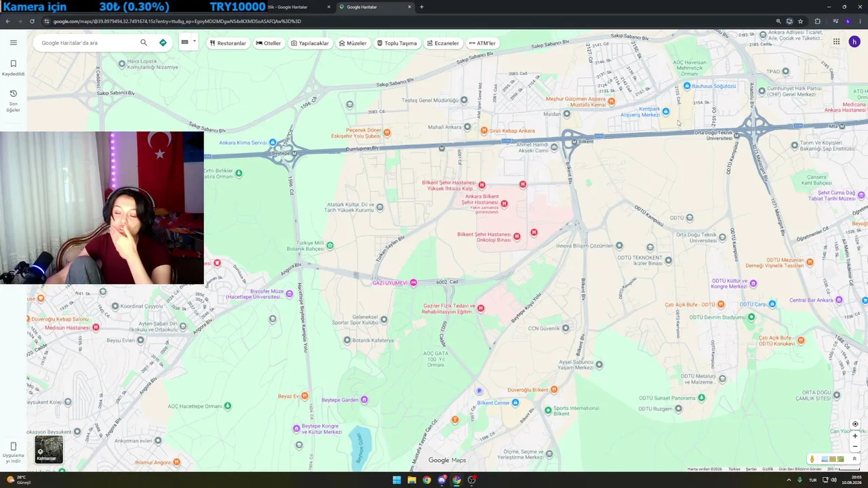This screenshot has width=868, height=488.
Task: Click the speaker volume icon in system tray
Action: tap(833, 480)
